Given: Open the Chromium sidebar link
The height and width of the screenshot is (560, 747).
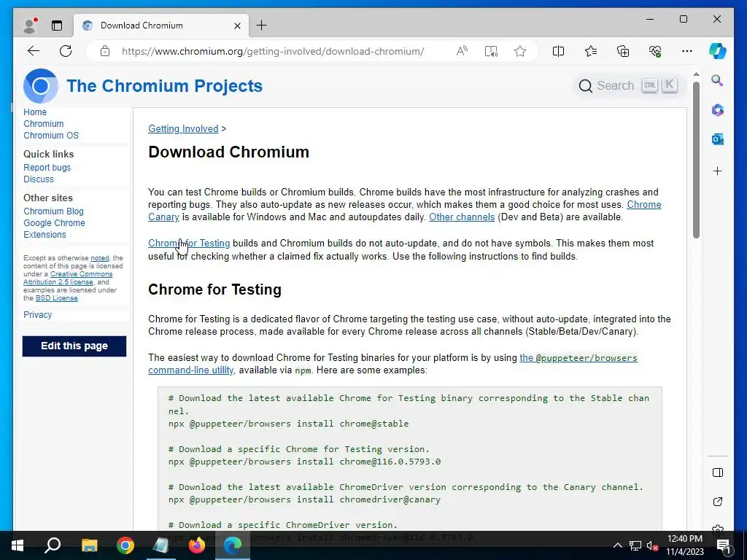Looking at the screenshot, I should click(43, 124).
